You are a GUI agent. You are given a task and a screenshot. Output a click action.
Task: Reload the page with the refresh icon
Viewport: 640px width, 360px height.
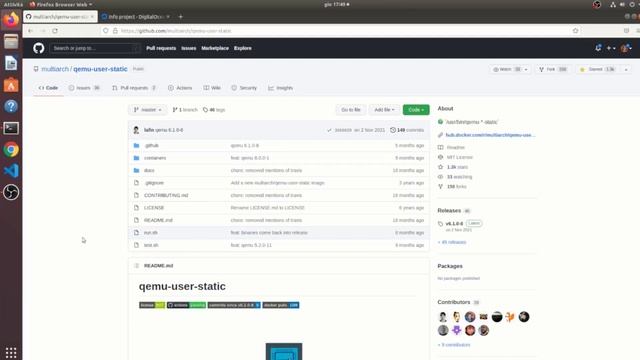coord(55,31)
